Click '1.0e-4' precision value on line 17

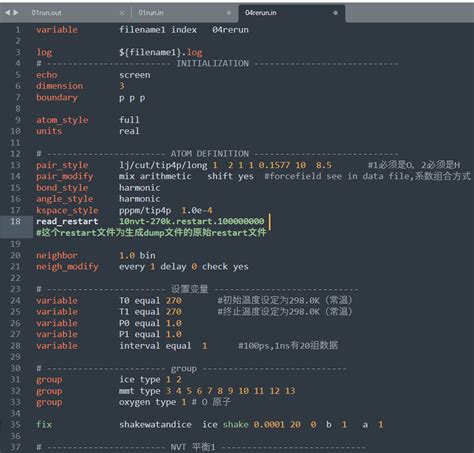197,210
